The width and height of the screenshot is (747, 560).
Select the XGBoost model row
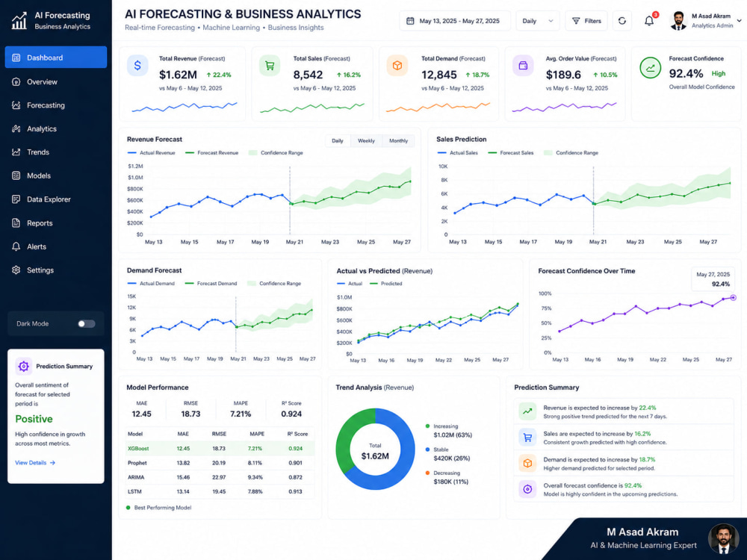[x=220, y=448]
